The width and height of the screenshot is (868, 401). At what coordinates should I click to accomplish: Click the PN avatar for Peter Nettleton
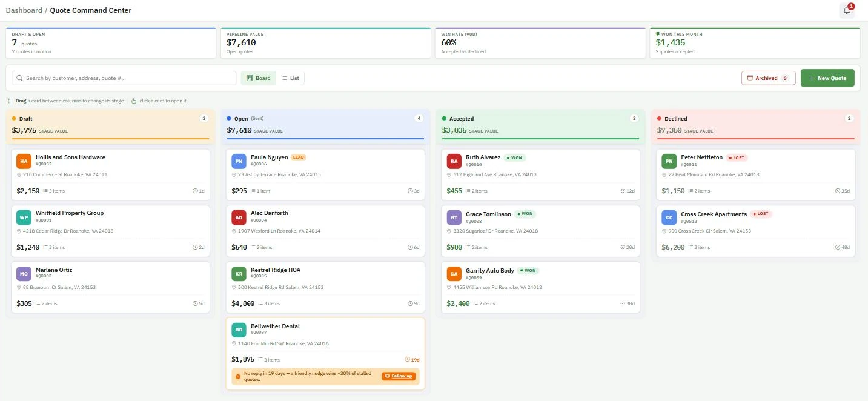click(669, 161)
